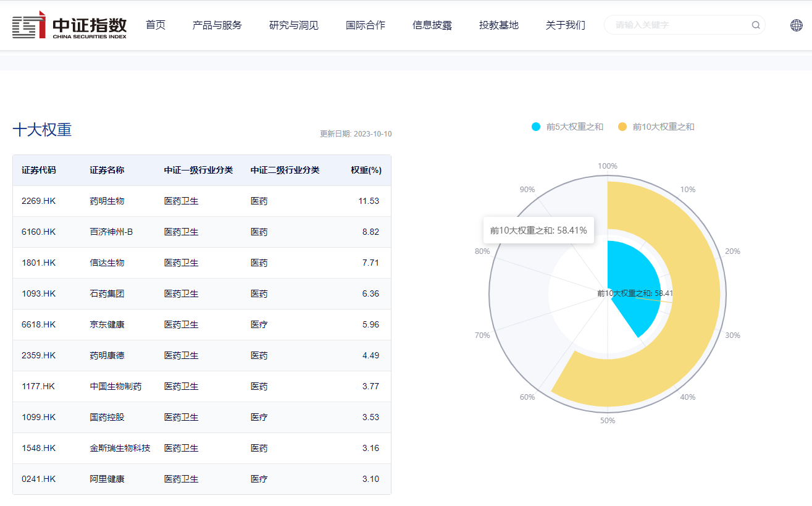Select stock code 1099.HK

(x=38, y=417)
